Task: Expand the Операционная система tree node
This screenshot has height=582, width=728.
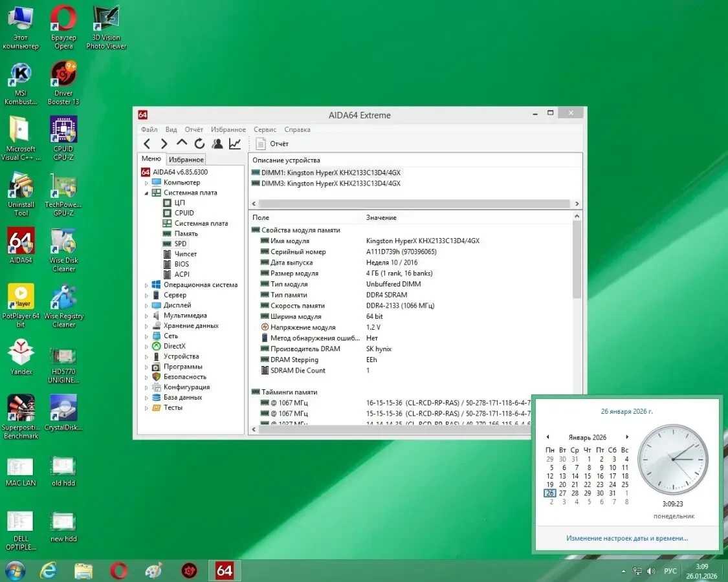Action: click(x=146, y=285)
